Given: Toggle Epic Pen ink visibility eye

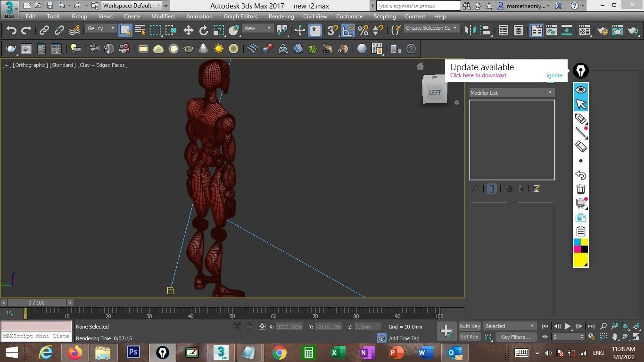Looking at the screenshot, I should tap(581, 90).
